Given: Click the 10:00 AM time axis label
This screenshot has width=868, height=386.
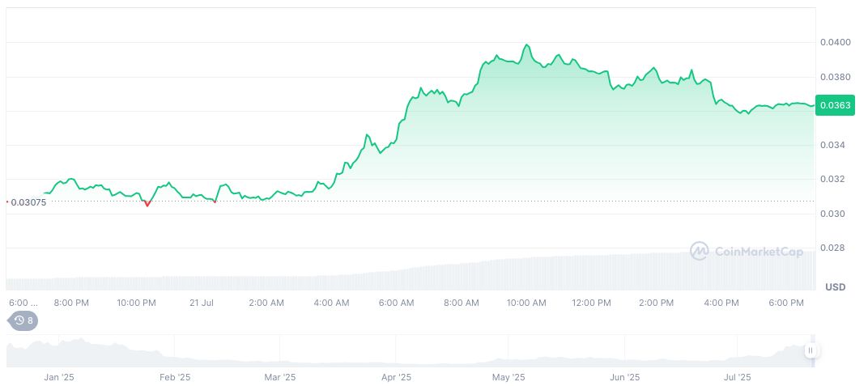Looking at the screenshot, I should [x=526, y=303].
